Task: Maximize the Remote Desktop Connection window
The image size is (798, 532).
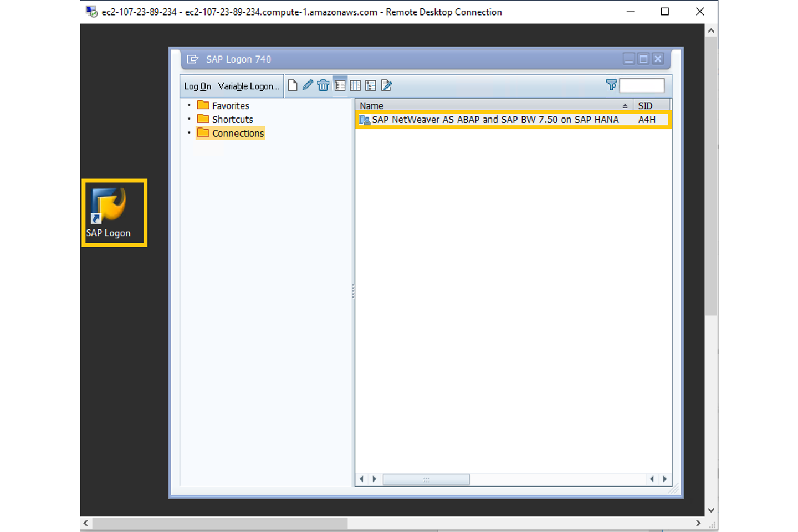Action: [665, 12]
